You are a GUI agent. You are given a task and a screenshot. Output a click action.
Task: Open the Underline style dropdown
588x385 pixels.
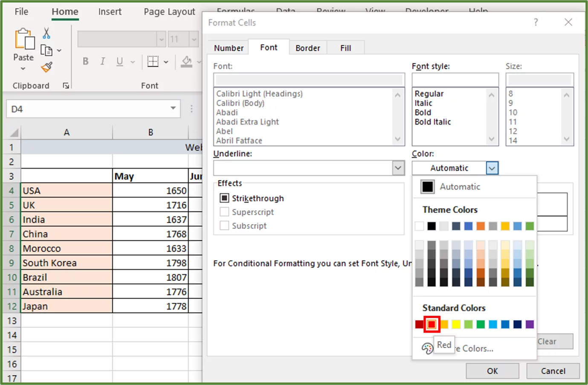398,168
